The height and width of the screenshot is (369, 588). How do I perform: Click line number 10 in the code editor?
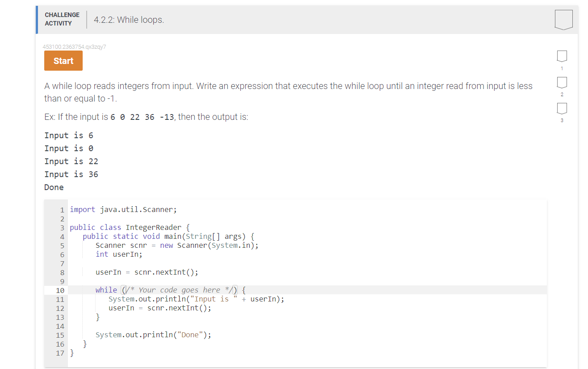(x=60, y=290)
